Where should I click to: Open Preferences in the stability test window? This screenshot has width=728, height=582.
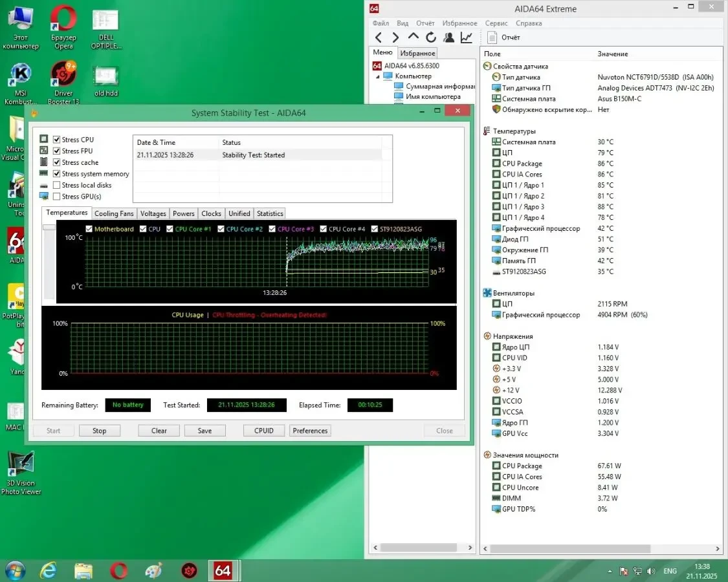click(x=309, y=430)
